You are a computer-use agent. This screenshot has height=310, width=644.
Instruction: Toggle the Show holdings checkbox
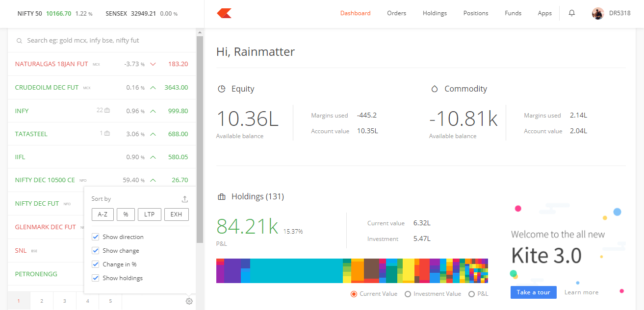click(96, 278)
